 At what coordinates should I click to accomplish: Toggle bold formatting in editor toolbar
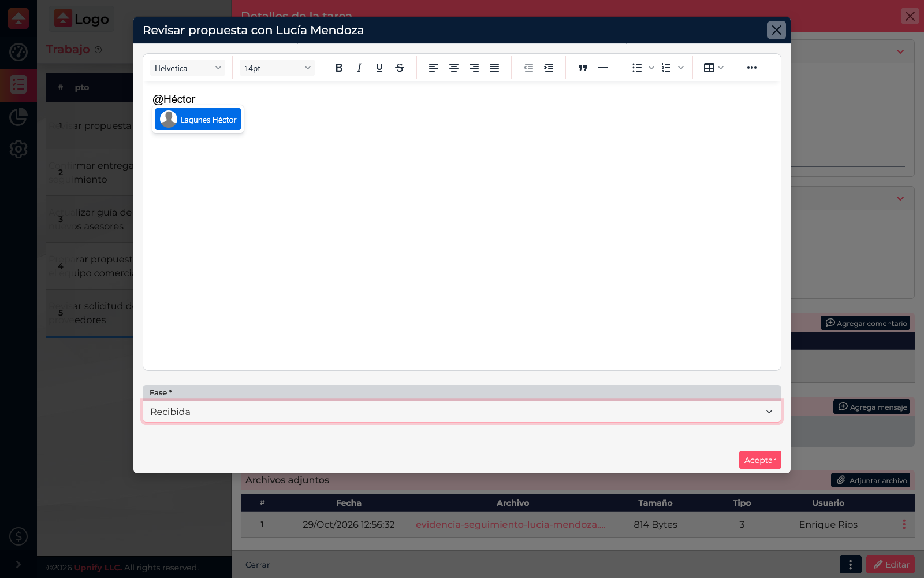point(339,68)
